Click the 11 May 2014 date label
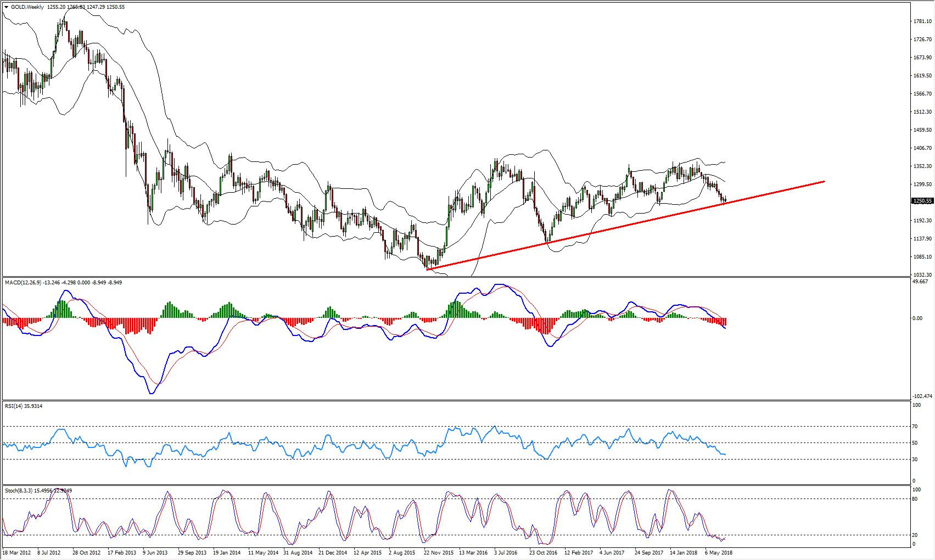 [x=263, y=553]
